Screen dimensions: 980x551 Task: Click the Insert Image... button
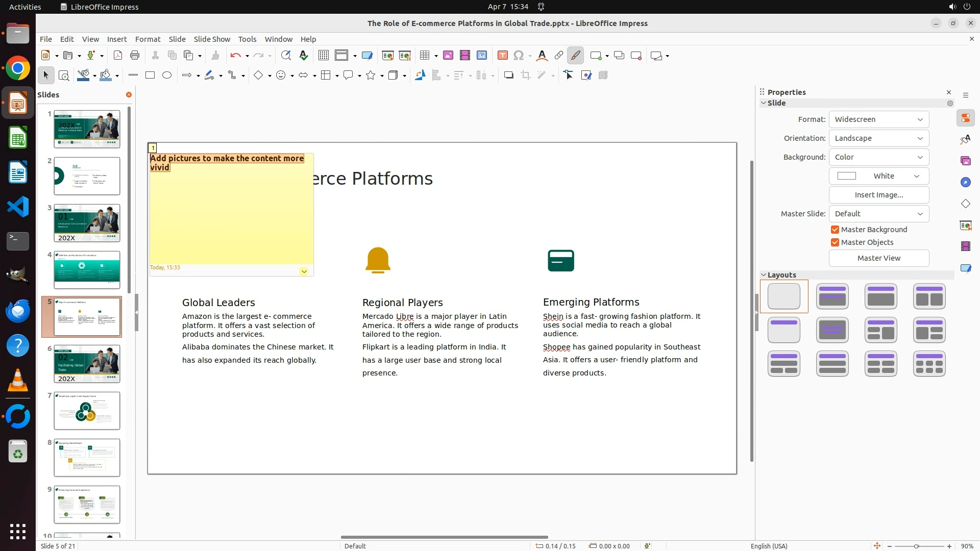[878, 195]
